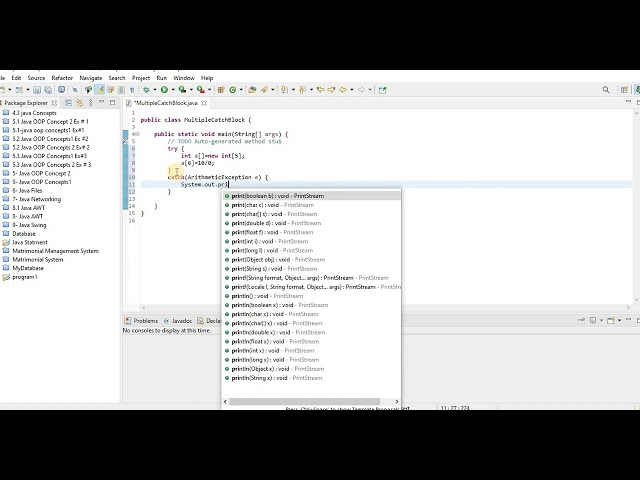Open the Run dropdown arrow
640x480 pixels.
pyautogui.click(x=173, y=90)
